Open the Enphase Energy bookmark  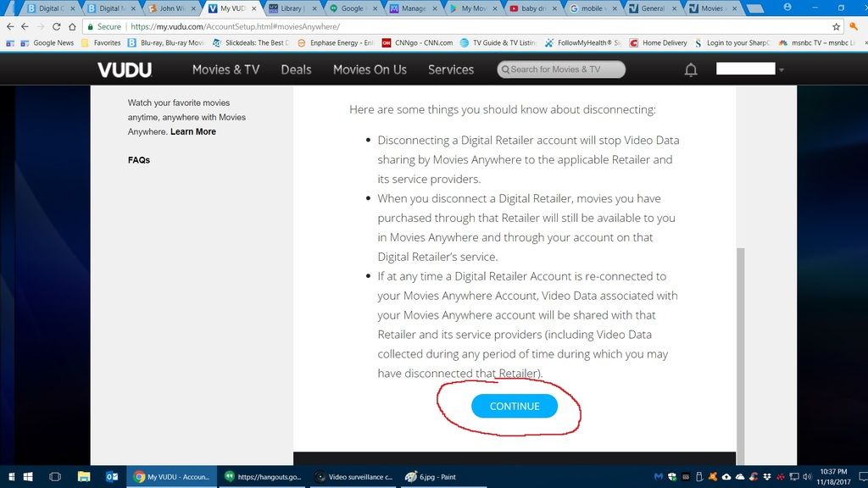(x=336, y=42)
